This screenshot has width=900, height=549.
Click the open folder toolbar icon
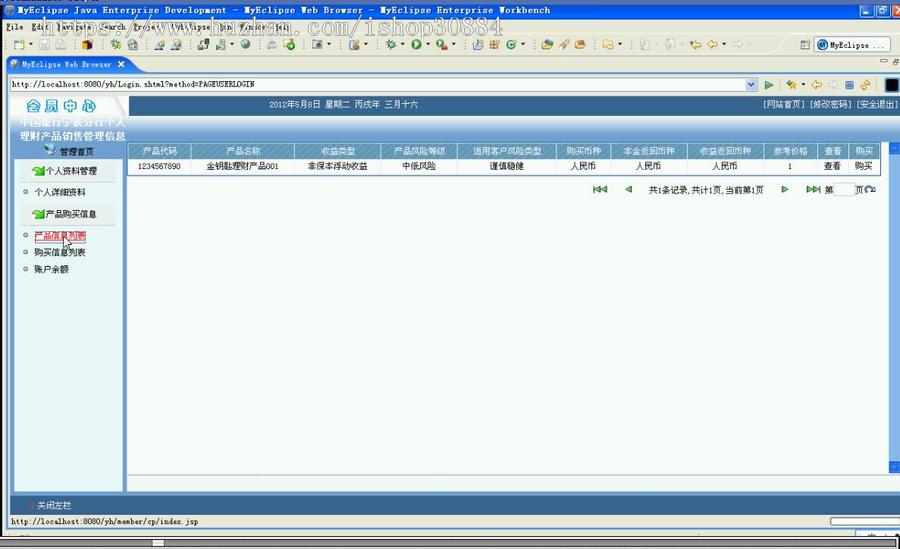coord(608,44)
